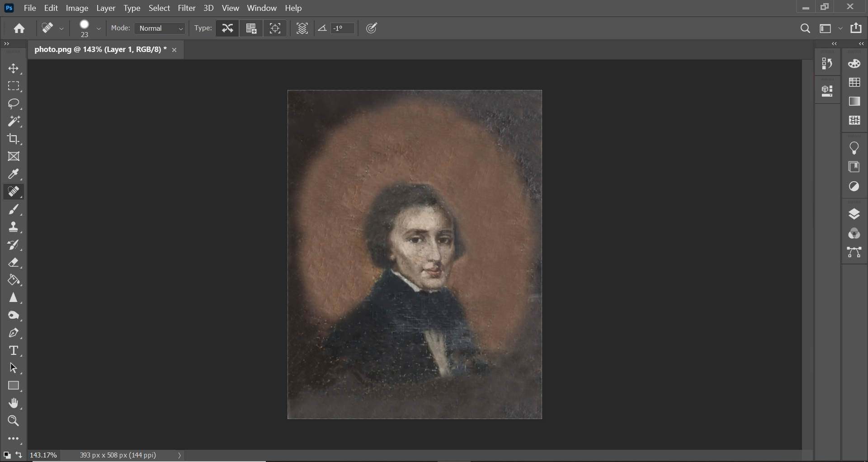Close the photo.png document tab
The width and height of the screenshot is (868, 462).
point(175,50)
